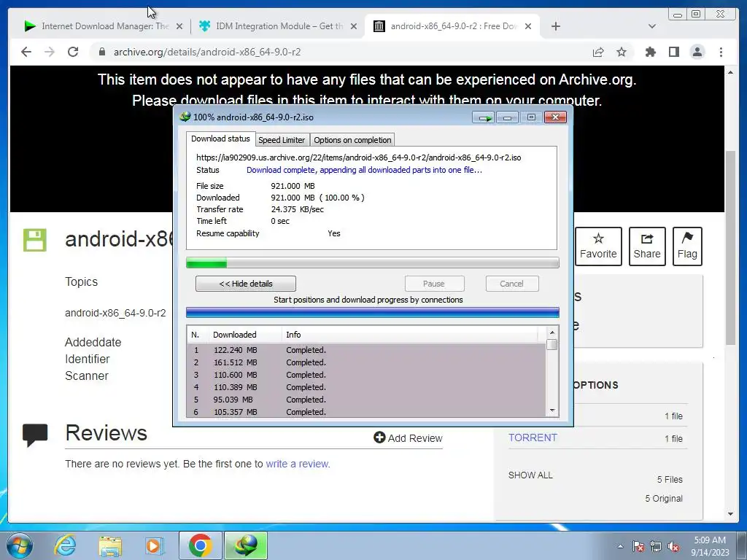Switch to the Speed Limiter tab
The width and height of the screenshot is (747, 560).
[x=282, y=140]
